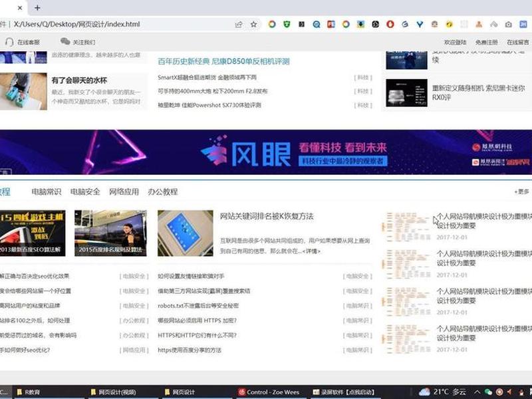Open the green shield extension
Screen dimensions: 532x399
coord(287,24)
